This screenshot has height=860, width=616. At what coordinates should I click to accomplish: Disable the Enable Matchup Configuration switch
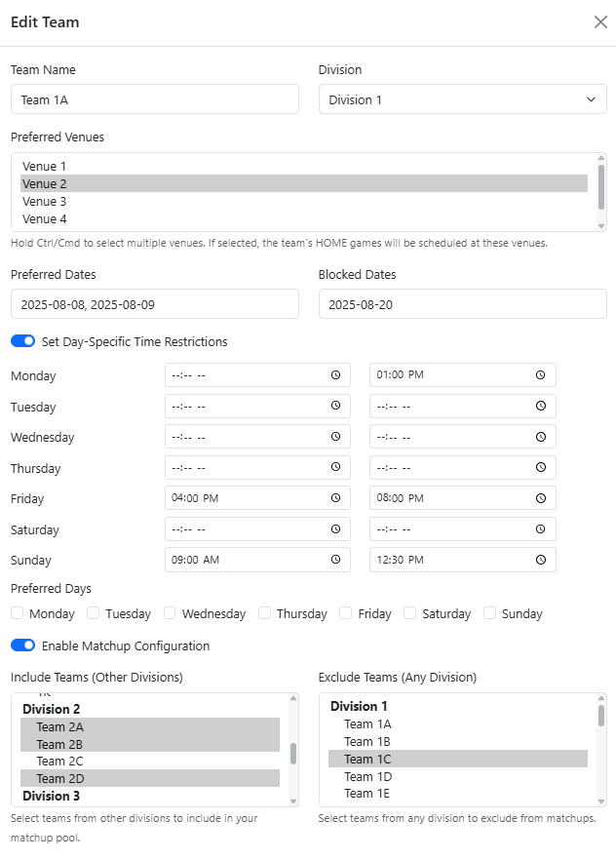pos(23,645)
